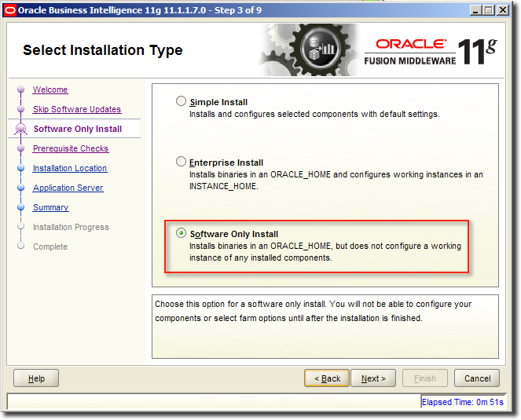This screenshot has height=420, width=521.
Task: Click the disabled Finish button
Action: (x=425, y=378)
